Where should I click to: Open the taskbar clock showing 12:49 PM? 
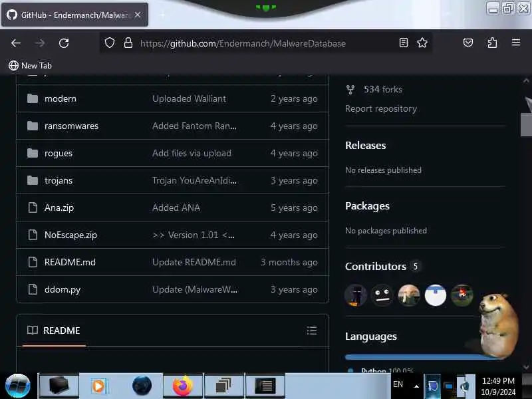pos(498,386)
